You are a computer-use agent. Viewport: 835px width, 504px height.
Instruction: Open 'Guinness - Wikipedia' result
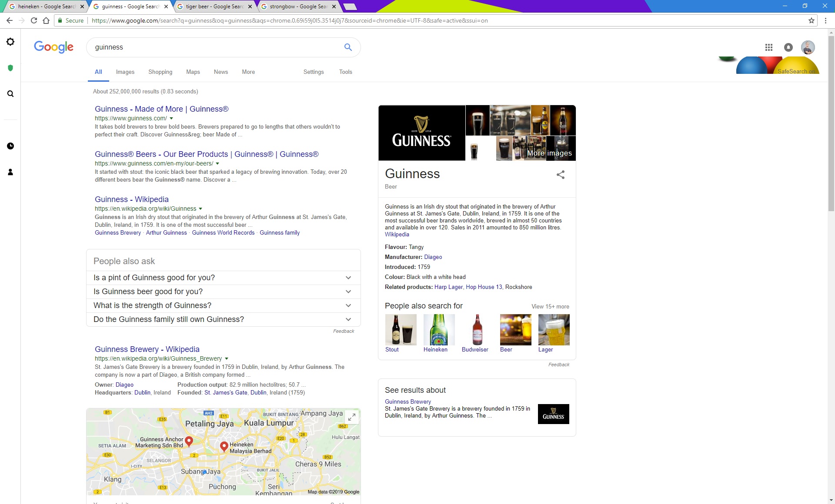tap(132, 199)
